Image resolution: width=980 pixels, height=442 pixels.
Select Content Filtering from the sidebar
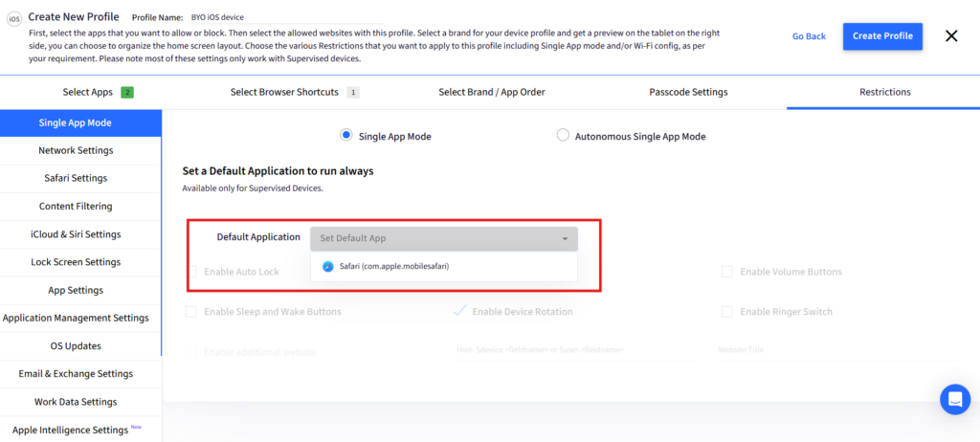[76, 206]
